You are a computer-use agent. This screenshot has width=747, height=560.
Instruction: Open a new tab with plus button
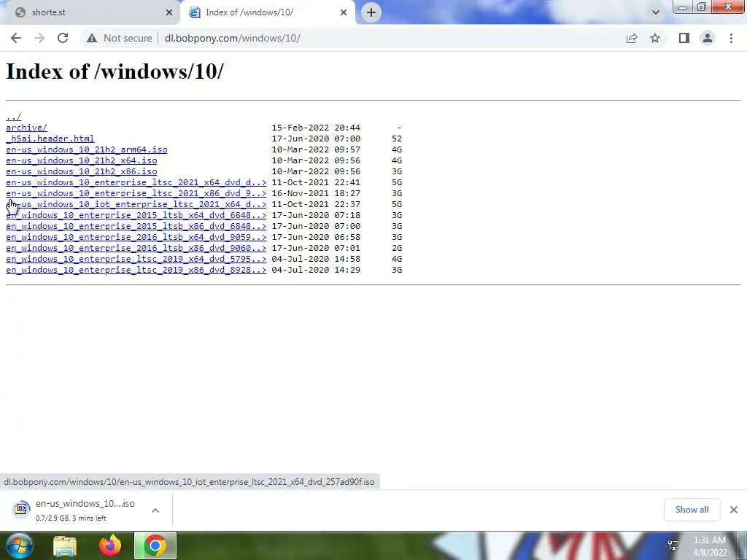click(371, 12)
